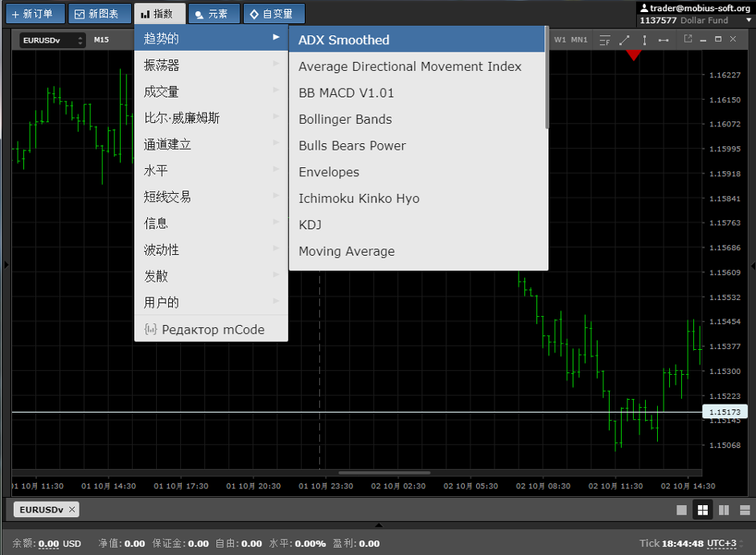The height and width of the screenshot is (555, 756).
Task: Open the 短线交易 scalping submenu
Action: [x=212, y=197]
